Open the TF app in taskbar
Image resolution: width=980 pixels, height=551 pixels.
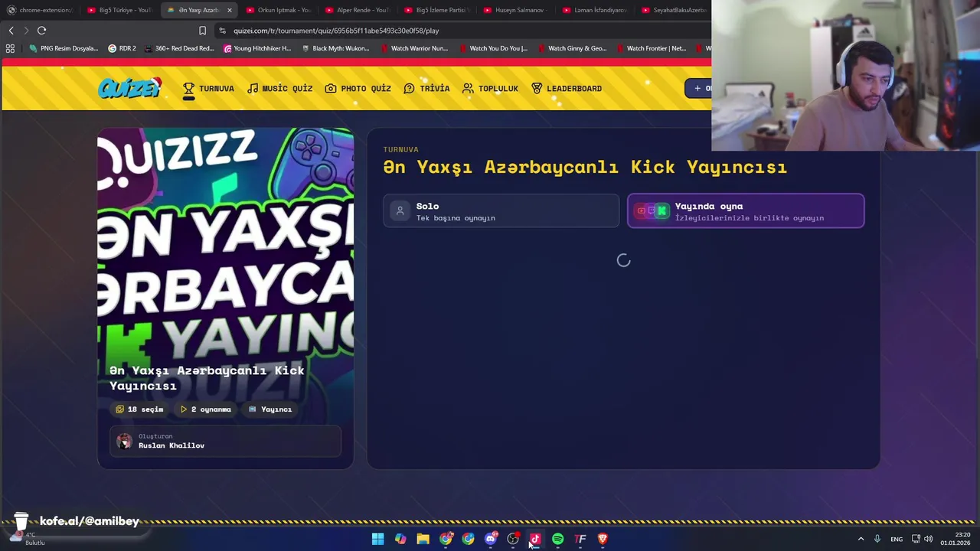pos(580,539)
